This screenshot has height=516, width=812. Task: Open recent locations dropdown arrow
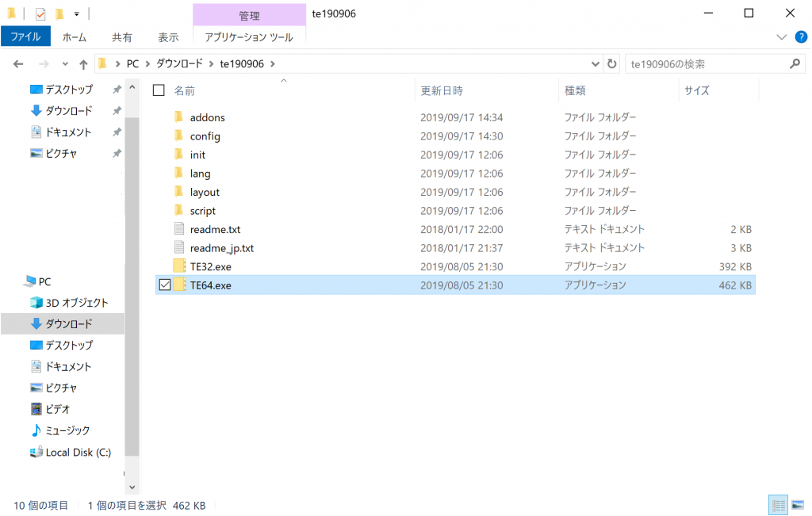(x=65, y=64)
